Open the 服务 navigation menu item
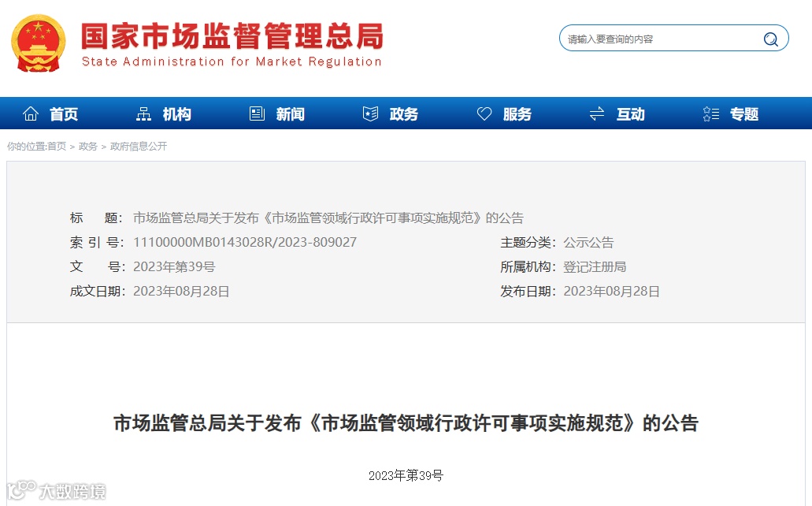The image size is (812, 506). click(x=517, y=114)
